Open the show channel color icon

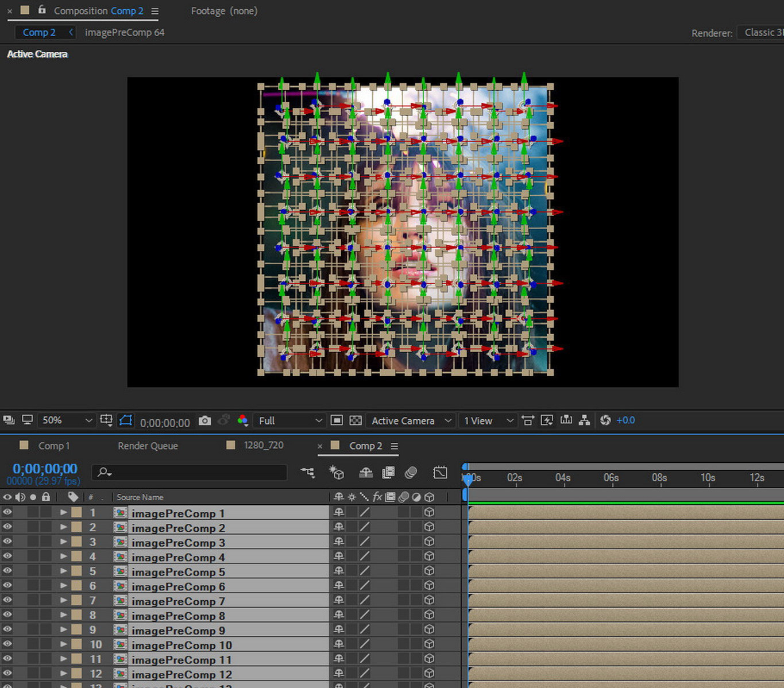pos(243,421)
